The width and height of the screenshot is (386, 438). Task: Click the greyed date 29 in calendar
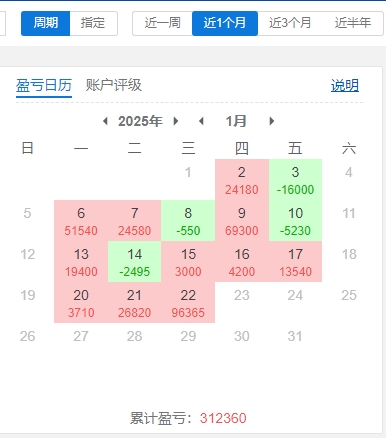[x=188, y=336]
